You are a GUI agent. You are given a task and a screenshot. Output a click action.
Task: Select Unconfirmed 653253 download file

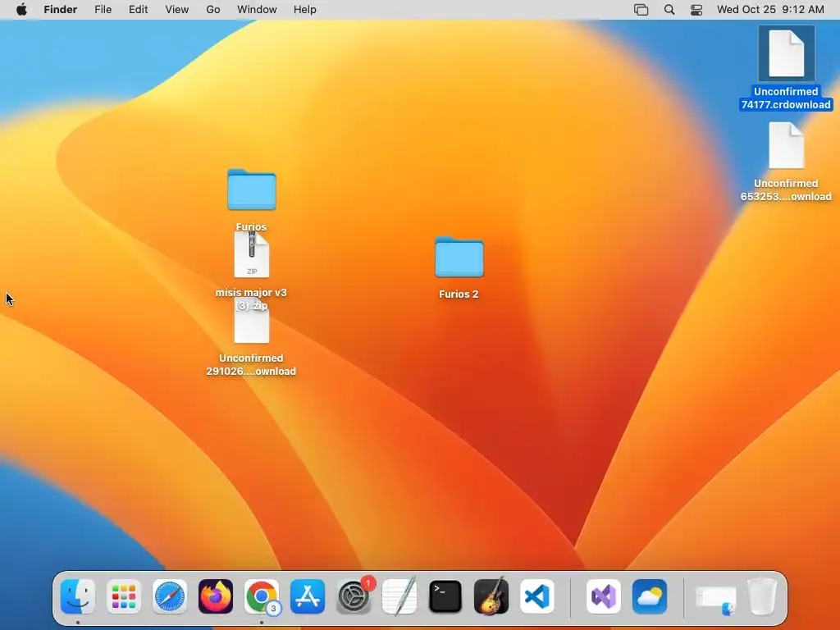coord(787,145)
